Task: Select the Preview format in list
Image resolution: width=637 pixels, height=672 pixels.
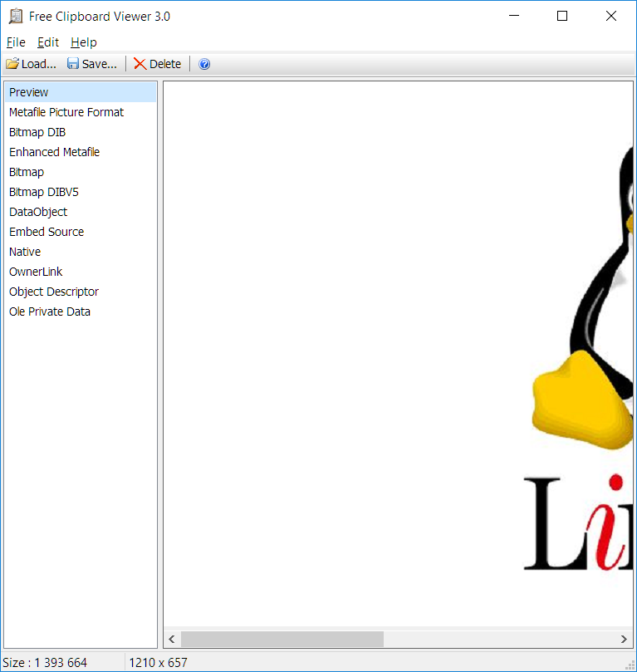Action: pyautogui.click(x=29, y=92)
